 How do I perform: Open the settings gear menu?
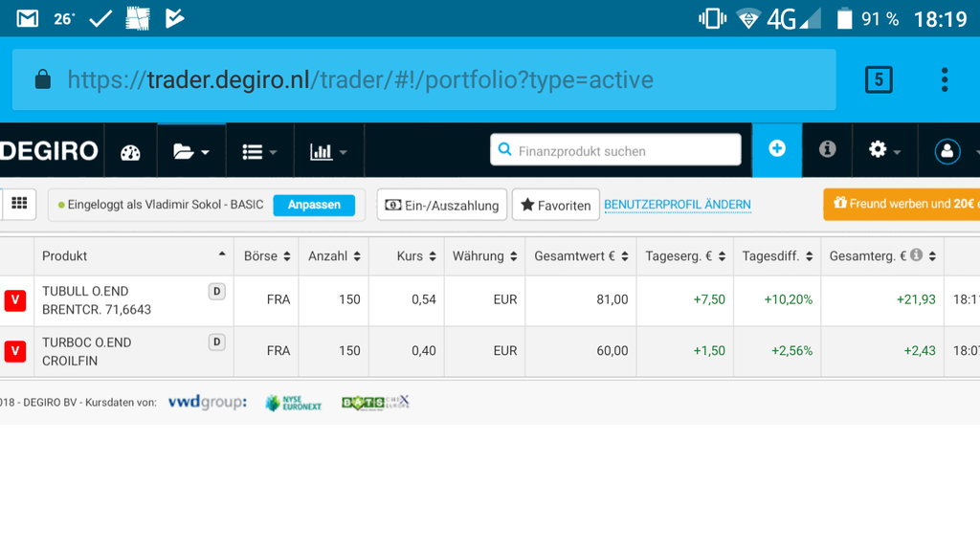click(883, 150)
